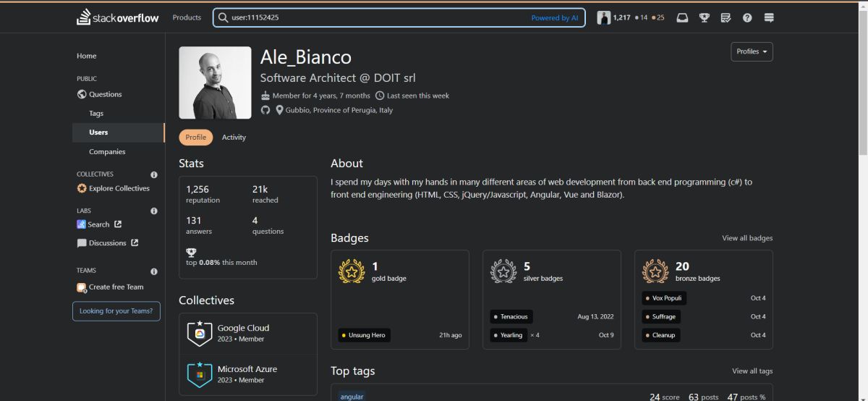The image size is (868, 401).
Task: Click Create free Team link
Action: pyautogui.click(x=116, y=287)
